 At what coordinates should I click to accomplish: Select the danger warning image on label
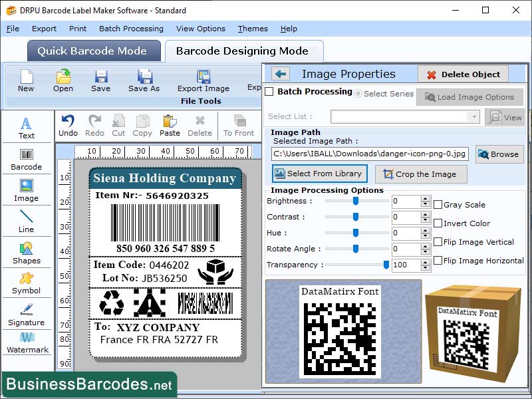(x=150, y=303)
